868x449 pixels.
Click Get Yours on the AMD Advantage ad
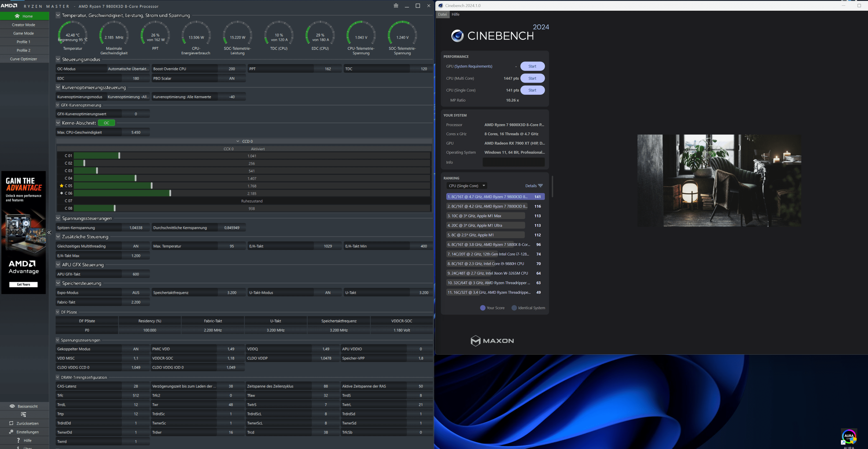[x=24, y=285]
